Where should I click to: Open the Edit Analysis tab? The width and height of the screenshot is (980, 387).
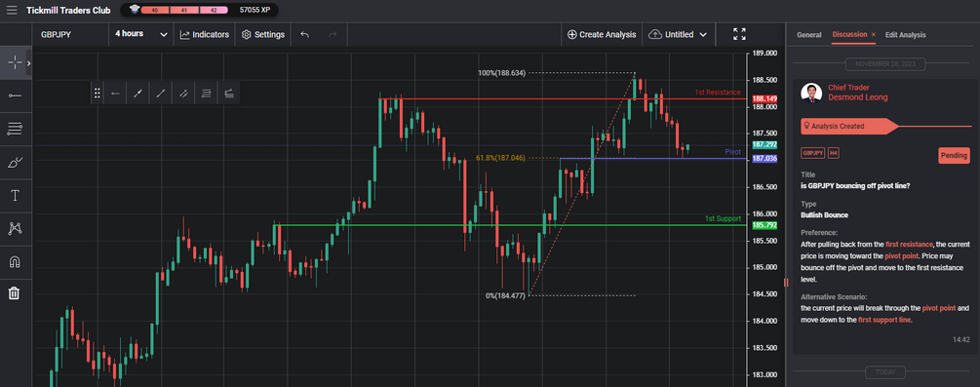coord(905,35)
